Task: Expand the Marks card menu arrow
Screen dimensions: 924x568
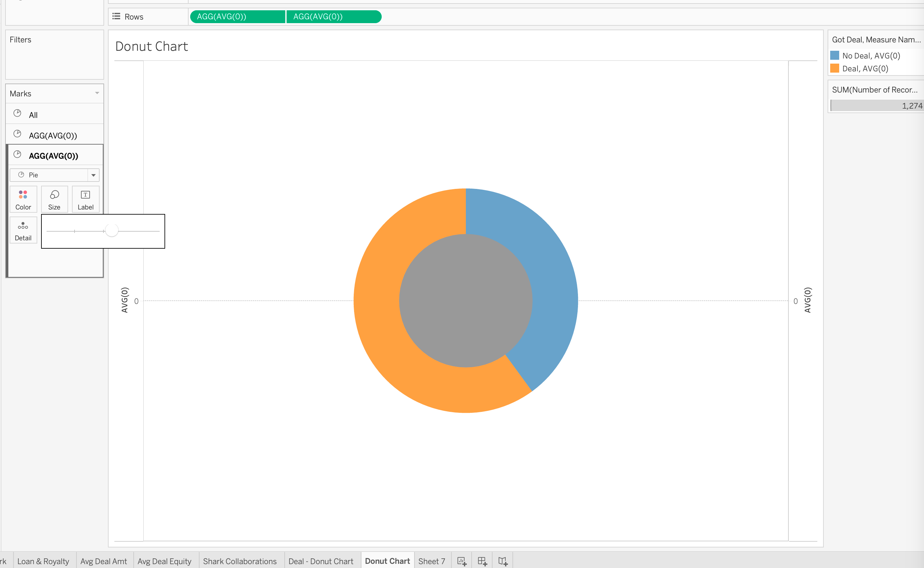Action: pos(97,93)
